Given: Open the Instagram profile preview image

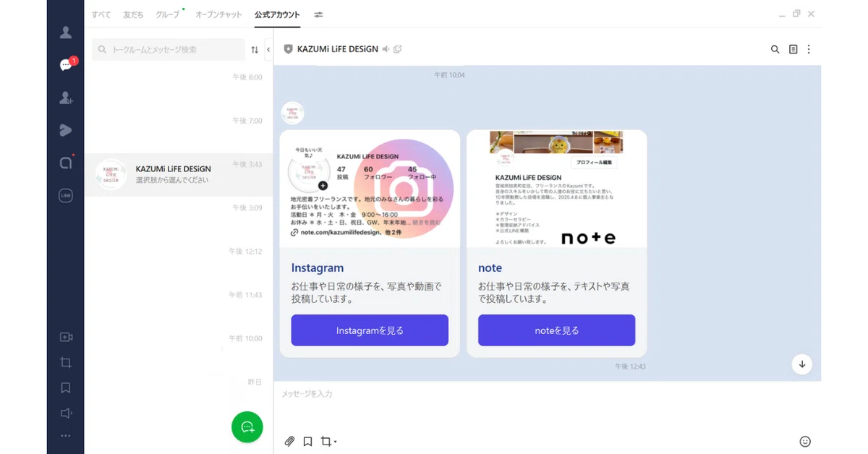Looking at the screenshot, I should [x=370, y=189].
